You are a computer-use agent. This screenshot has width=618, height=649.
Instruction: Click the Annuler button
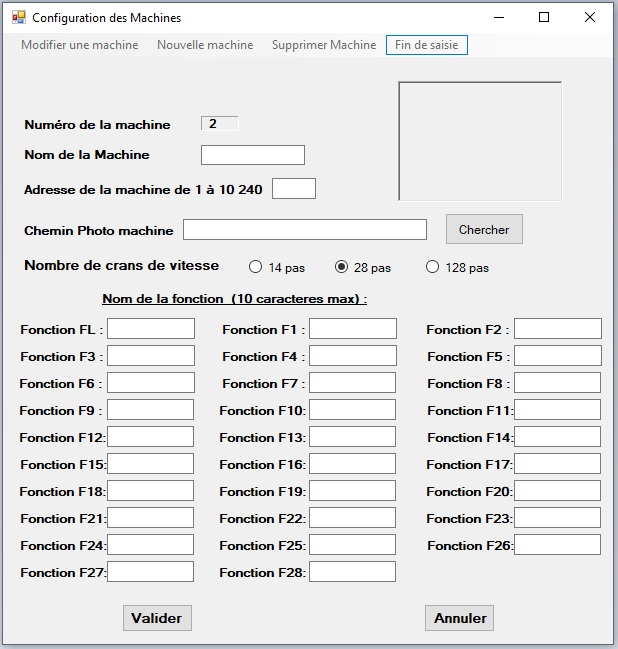tap(459, 618)
